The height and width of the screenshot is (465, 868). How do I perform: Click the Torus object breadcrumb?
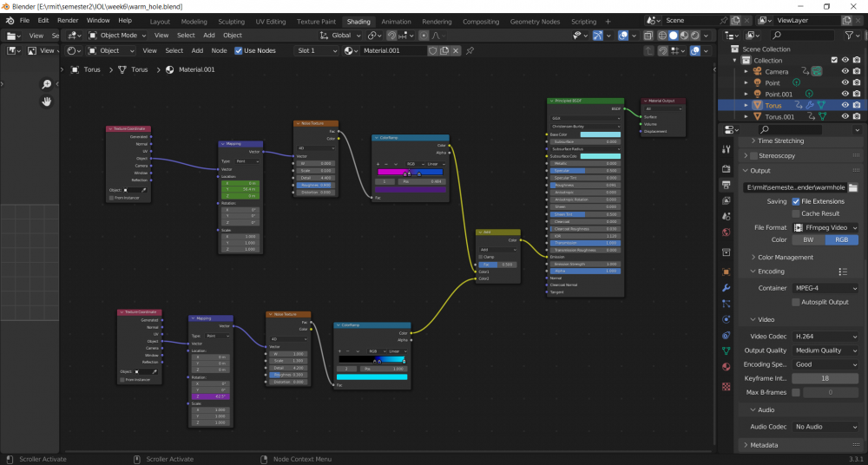[86, 69]
